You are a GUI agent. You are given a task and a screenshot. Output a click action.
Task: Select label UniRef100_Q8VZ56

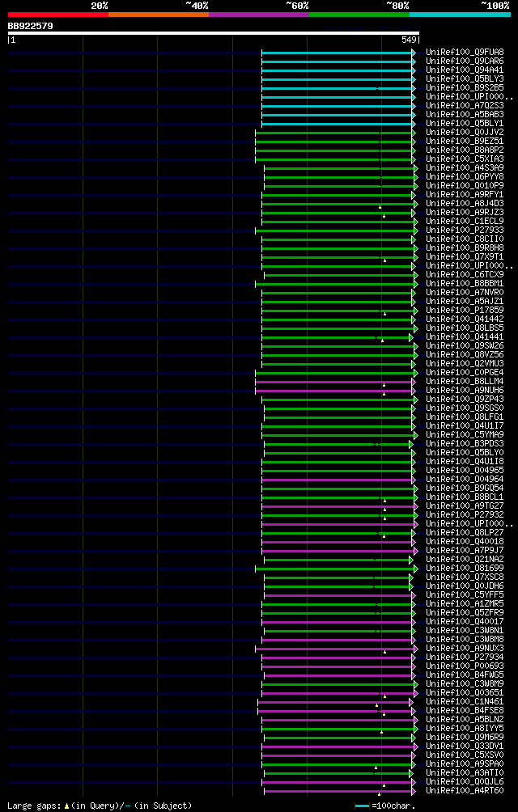tap(465, 354)
